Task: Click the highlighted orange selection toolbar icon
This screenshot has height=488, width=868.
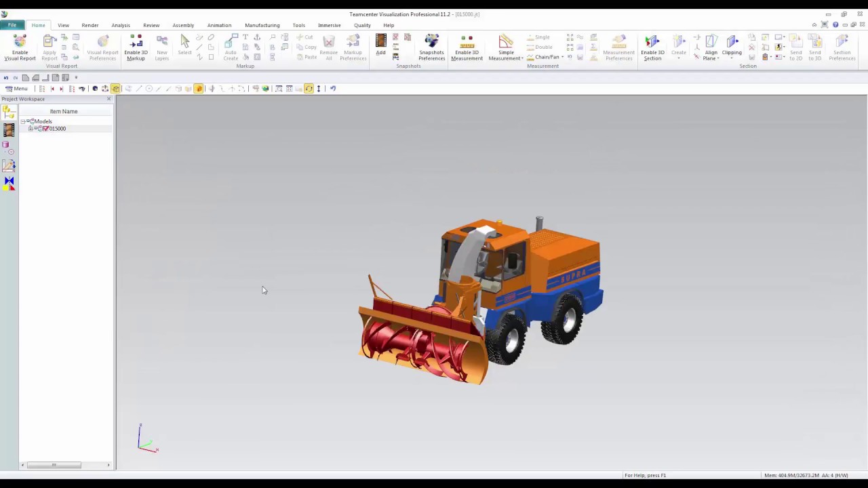Action: coord(199,89)
